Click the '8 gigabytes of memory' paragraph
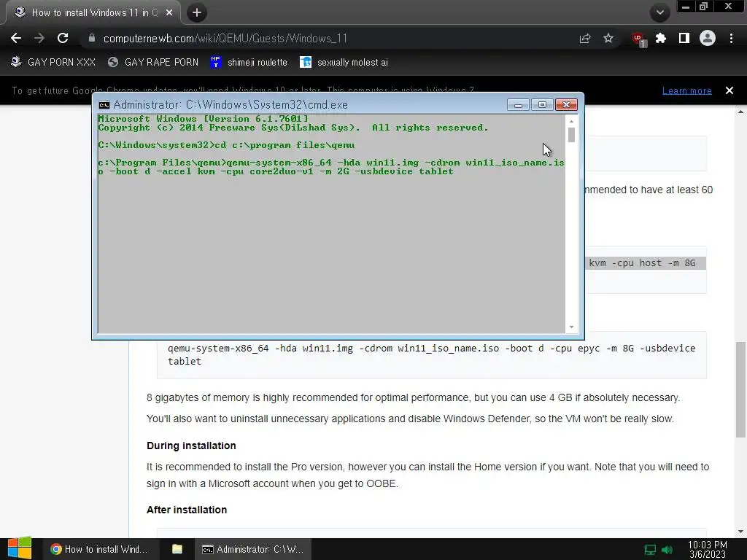The image size is (747, 560). (413, 397)
